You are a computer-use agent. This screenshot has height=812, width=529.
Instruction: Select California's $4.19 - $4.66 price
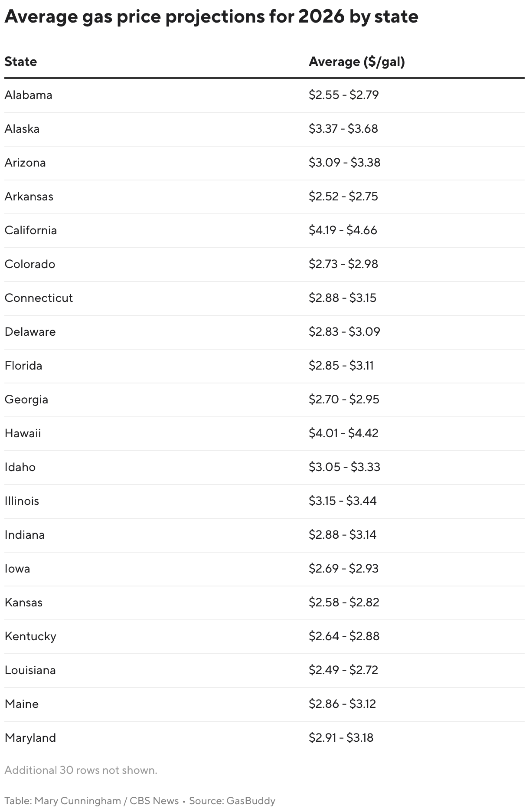[x=343, y=230]
